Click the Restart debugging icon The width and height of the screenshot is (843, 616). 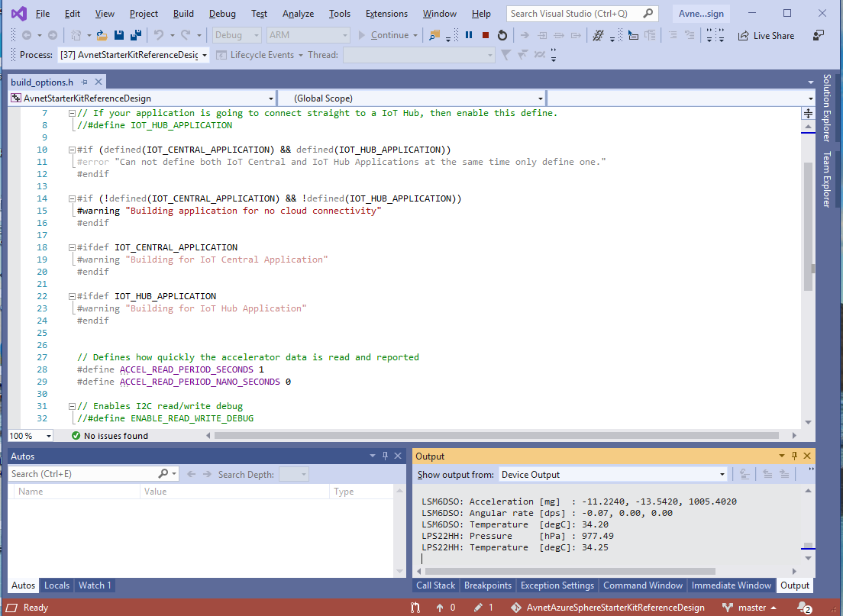502,35
